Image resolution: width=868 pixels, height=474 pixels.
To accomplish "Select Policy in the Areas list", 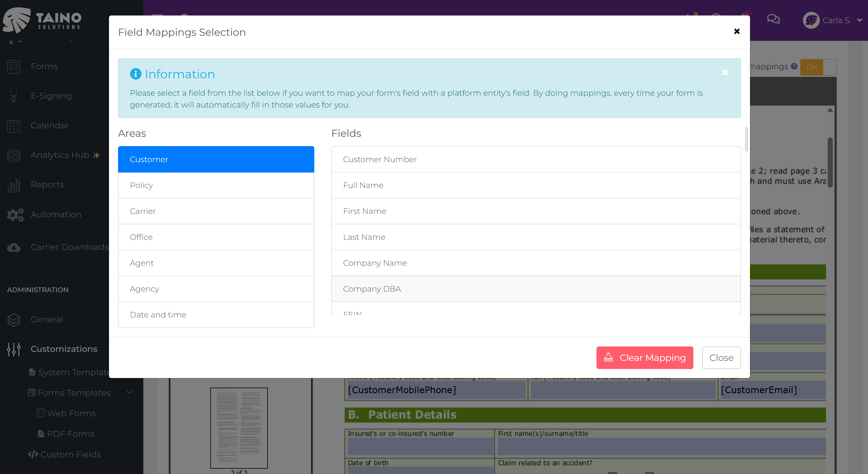I will 216,185.
